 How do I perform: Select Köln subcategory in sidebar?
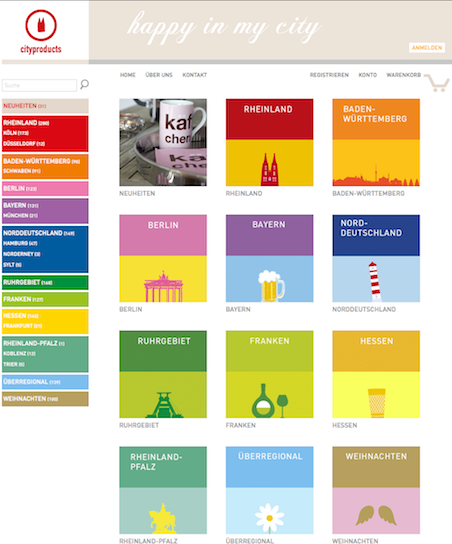16,133
